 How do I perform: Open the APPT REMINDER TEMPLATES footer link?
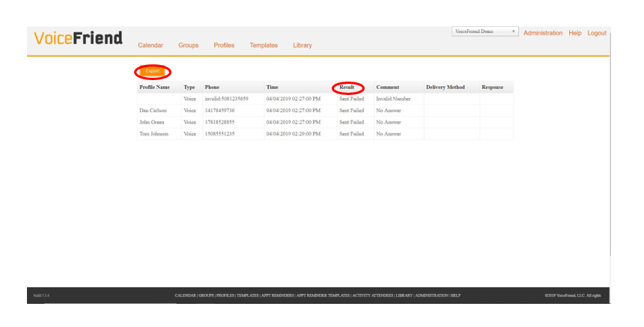coord(323,296)
